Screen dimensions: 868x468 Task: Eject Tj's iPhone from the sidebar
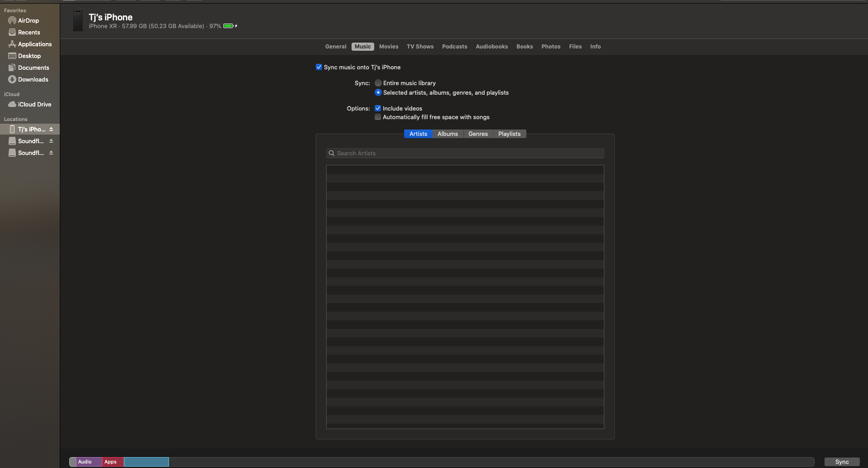point(51,129)
